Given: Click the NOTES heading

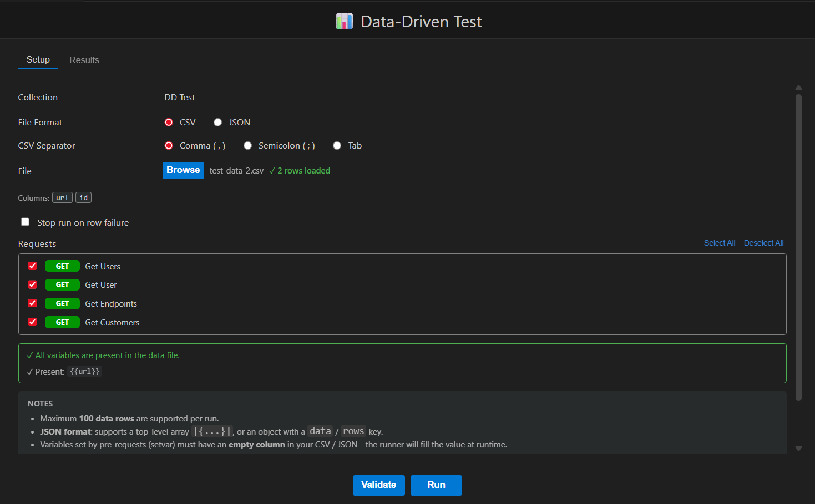Looking at the screenshot, I should click(x=41, y=404).
